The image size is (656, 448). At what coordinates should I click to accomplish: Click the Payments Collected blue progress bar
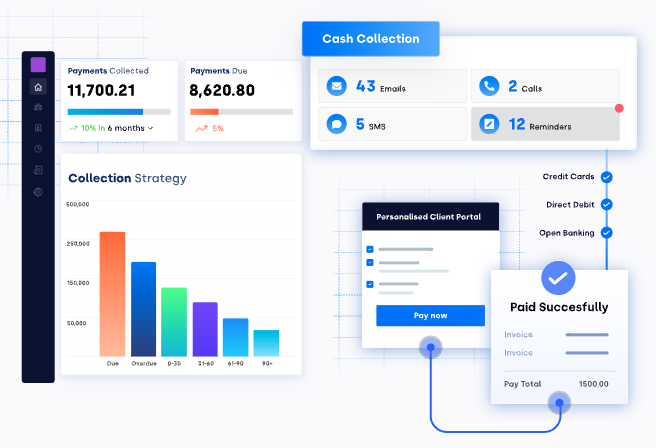pos(105,112)
